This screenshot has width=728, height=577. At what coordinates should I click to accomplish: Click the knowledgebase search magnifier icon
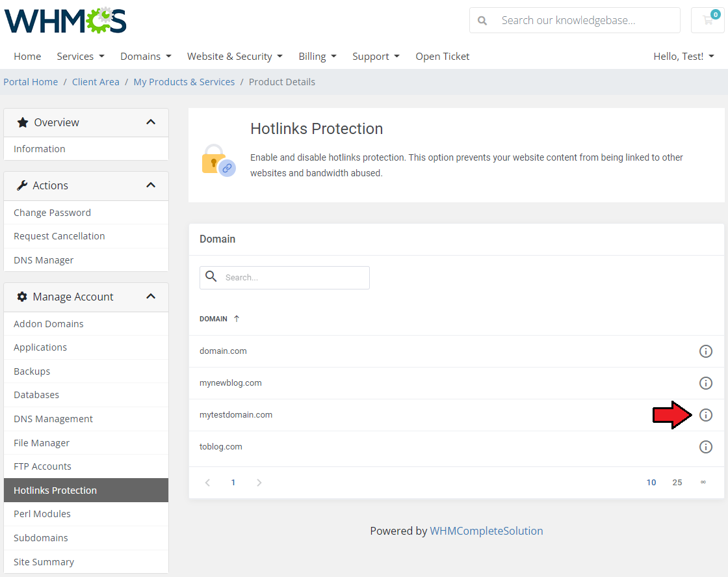coord(482,20)
